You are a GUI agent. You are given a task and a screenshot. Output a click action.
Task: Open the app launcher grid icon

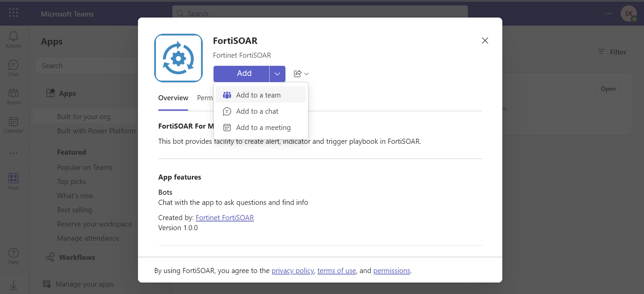coord(13,13)
